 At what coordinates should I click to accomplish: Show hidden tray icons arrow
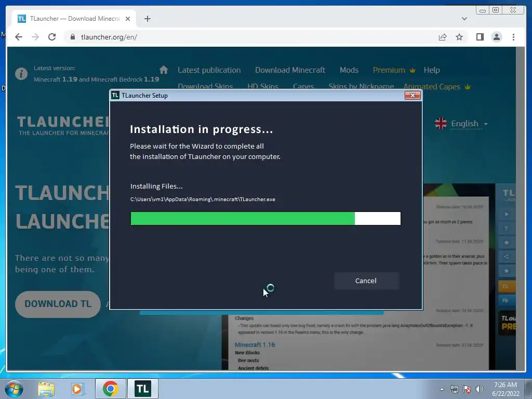point(442,389)
